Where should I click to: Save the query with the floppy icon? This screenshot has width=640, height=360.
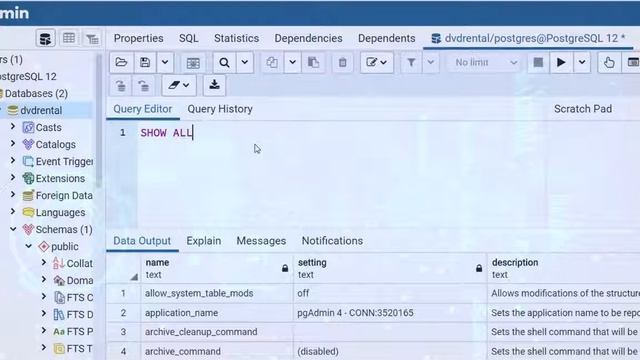point(145,62)
